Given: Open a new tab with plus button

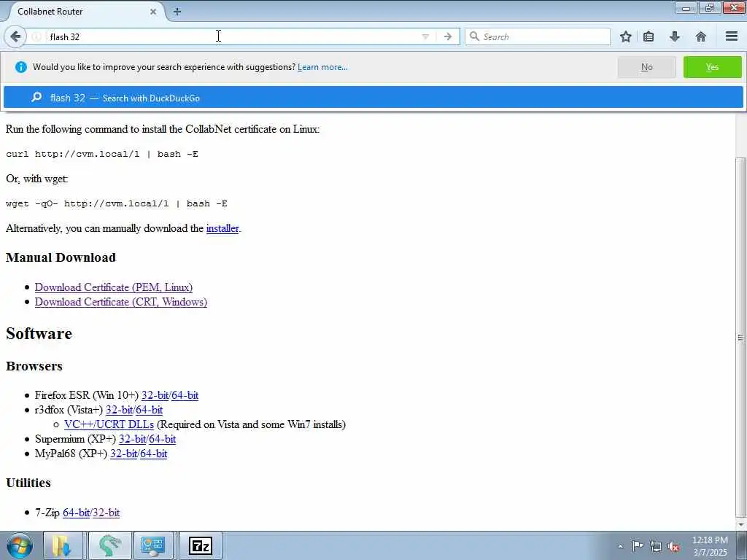Looking at the screenshot, I should tap(177, 12).
